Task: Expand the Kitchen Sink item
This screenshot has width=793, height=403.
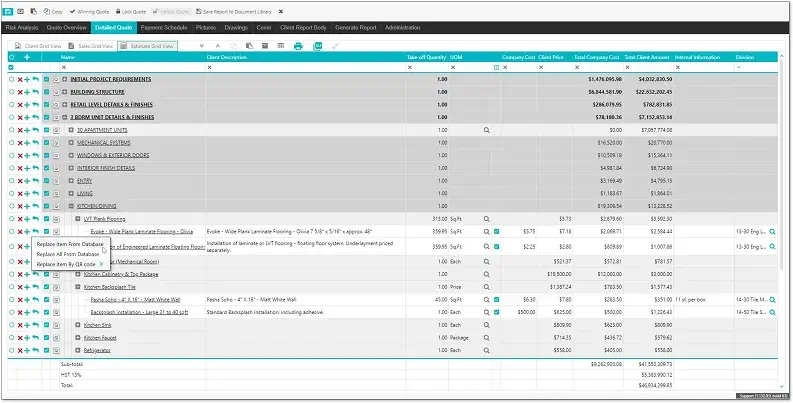Action: [79, 325]
